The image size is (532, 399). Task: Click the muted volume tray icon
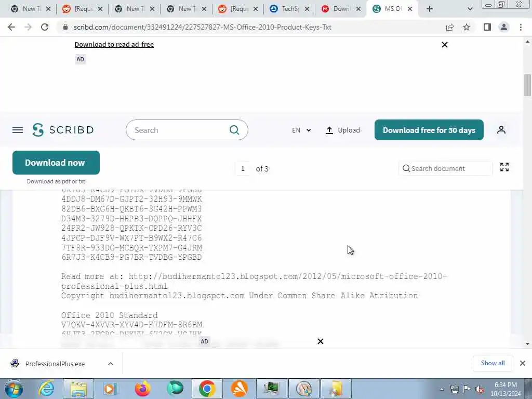(479, 389)
